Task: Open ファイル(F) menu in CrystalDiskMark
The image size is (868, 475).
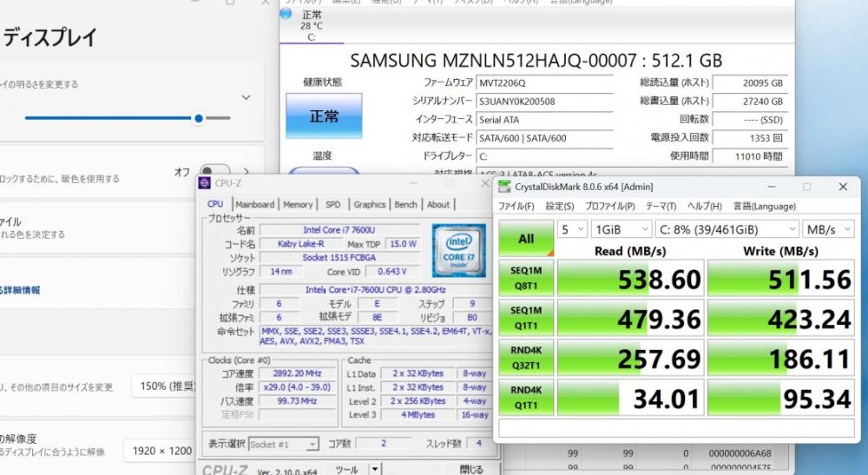Action: pyautogui.click(x=516, y=206)
